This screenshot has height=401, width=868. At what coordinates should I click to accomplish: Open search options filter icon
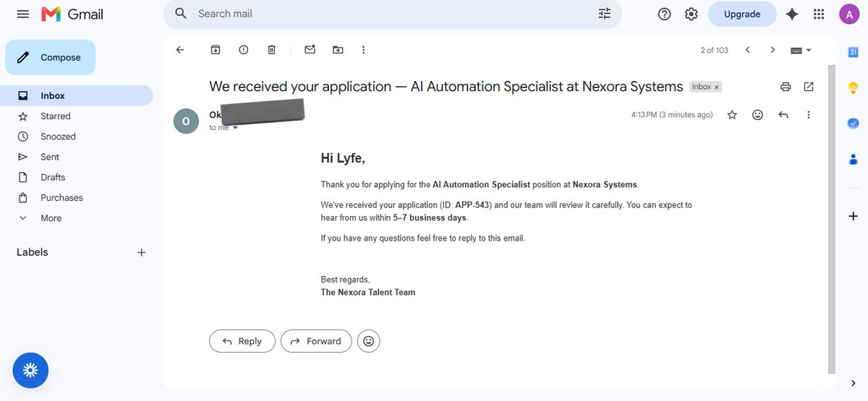(x=605, y=14)
